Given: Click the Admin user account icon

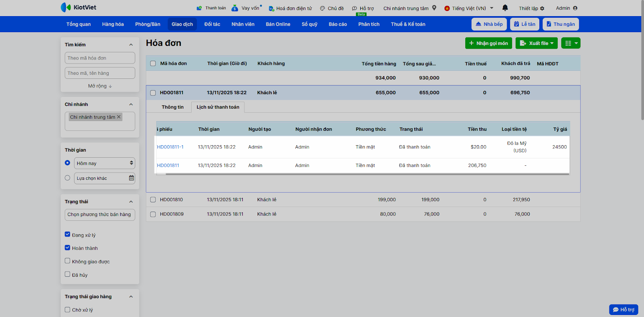Looking at the screenshot, I should click(x=575, y=8).
